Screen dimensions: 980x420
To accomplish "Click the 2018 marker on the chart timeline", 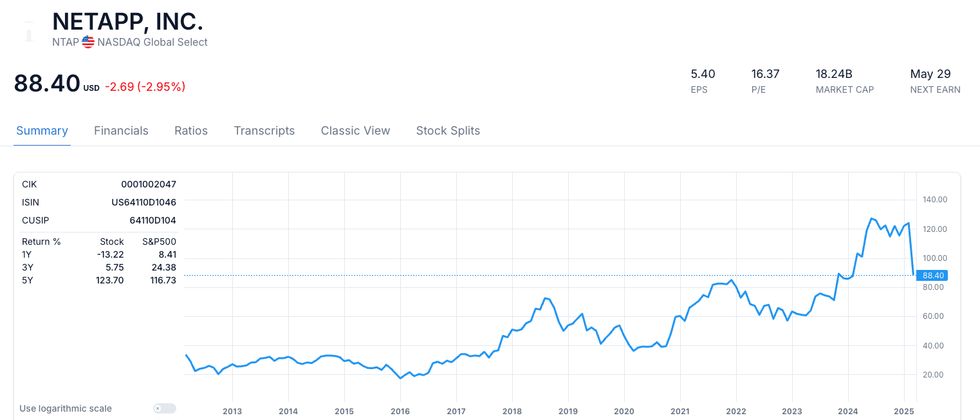I will [512, 411].
